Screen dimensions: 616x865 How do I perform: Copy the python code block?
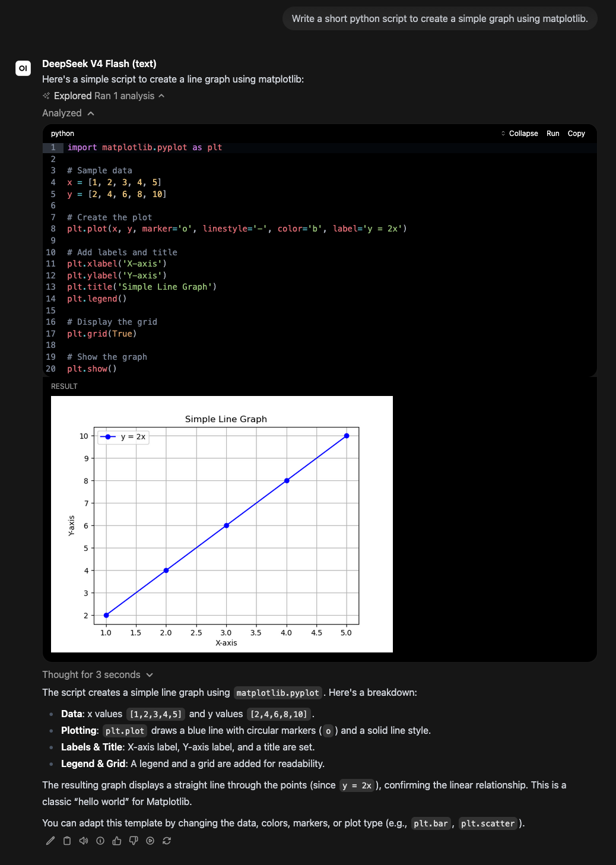(x=576, y=134)
